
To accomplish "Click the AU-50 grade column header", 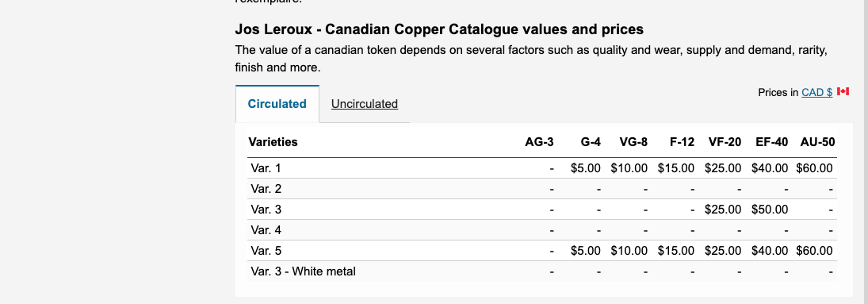I will [817, 142].
